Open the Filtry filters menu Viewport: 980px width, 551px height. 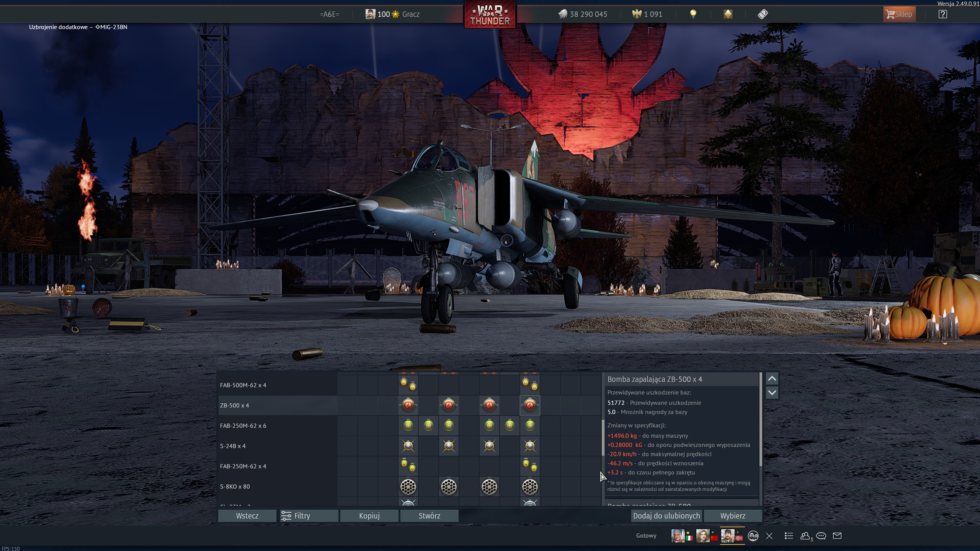[309, 516]
